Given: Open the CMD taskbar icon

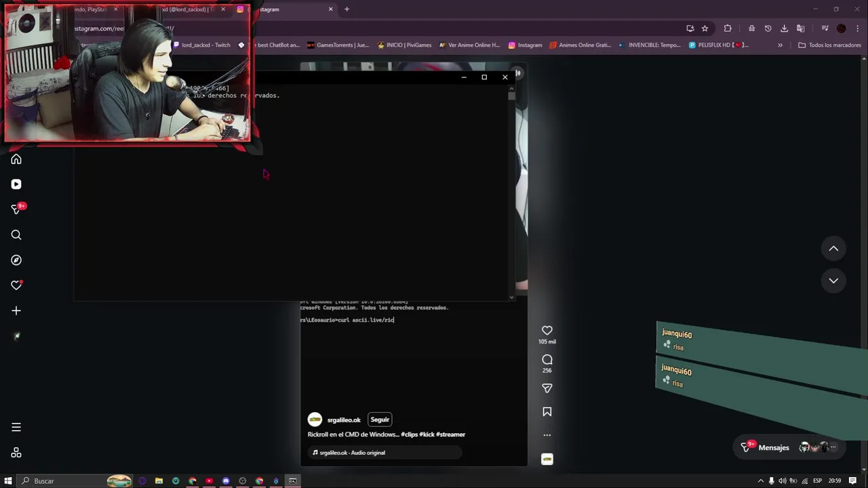Looking at the screenshot, I should (292, 481).
